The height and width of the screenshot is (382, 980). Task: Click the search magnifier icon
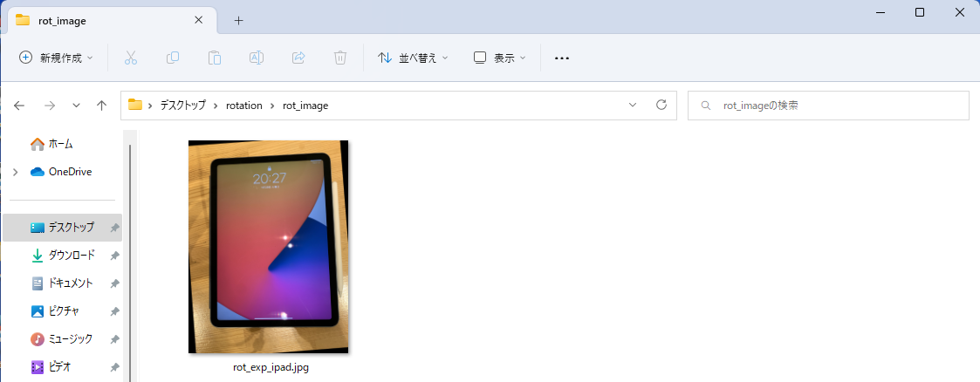(x=706, y=106)
